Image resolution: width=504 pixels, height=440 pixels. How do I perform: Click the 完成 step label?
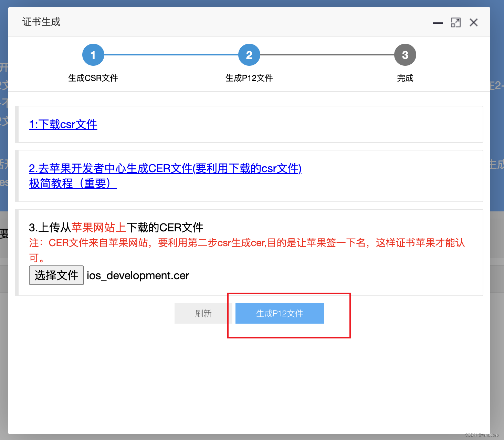pos(405,78)
